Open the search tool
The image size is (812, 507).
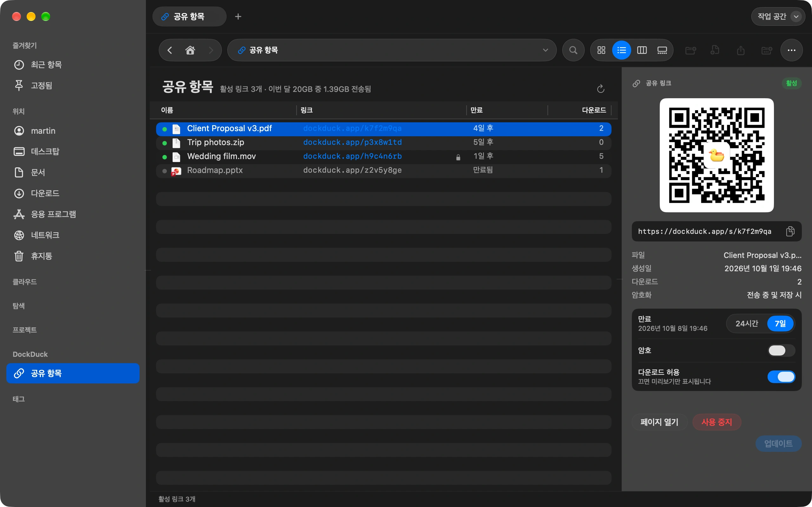(x=573, y=50)
